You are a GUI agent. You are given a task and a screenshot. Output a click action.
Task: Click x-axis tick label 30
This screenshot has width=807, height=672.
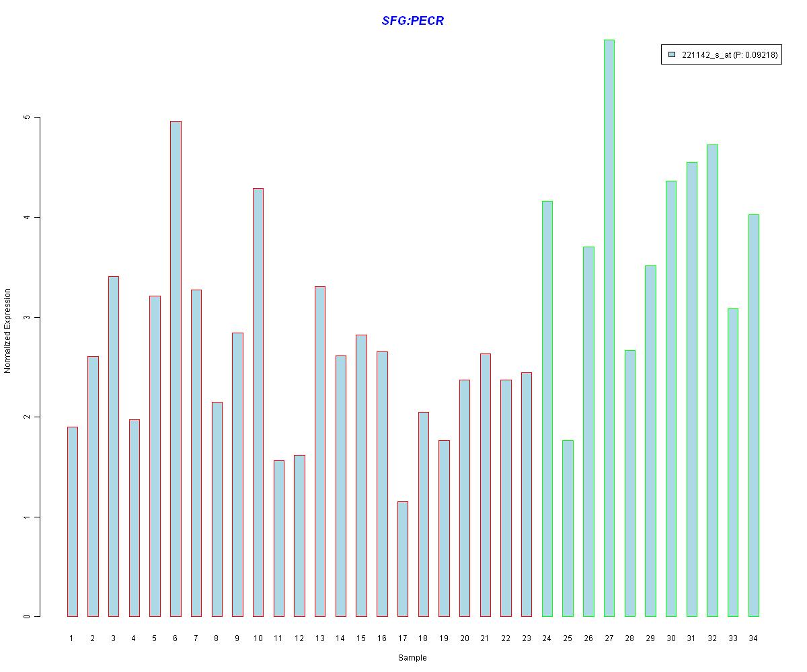[670, 638]
